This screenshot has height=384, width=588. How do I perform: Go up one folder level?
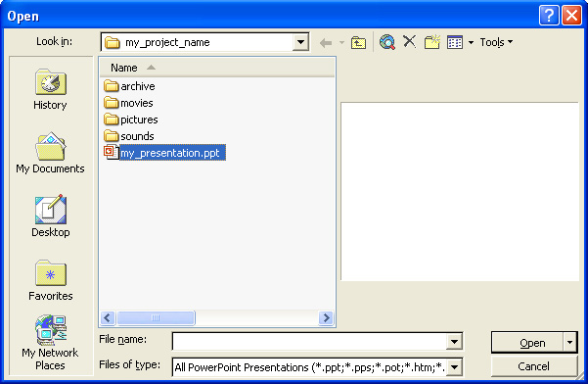[358, 43]
